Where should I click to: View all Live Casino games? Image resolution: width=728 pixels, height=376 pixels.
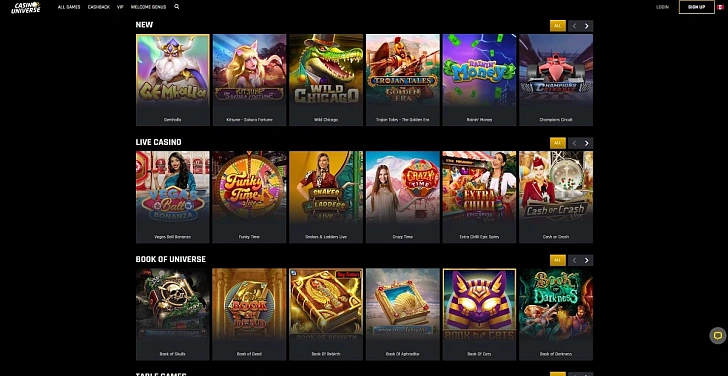coord(558,143)
